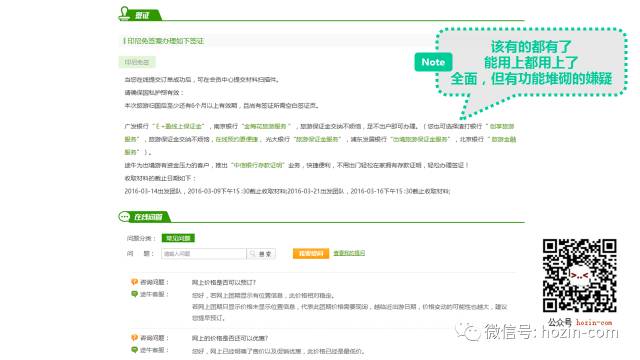Viewport: 640px width, 360px height.
Task: Click the stamp icon beside 签证 header
Action: point(124,13)
